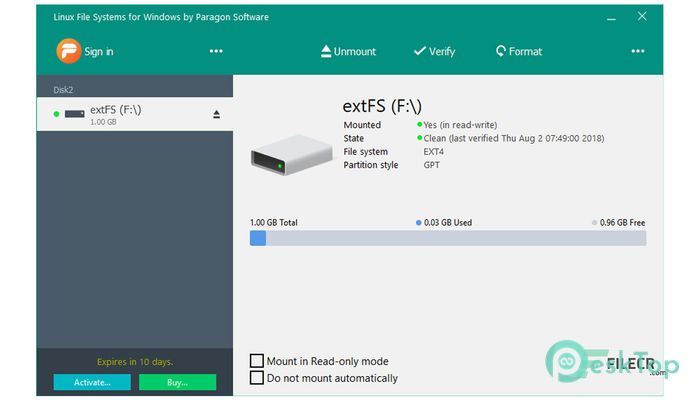Click "Expires in 10 days." notice
700x400 pixels.
[135, 362]
